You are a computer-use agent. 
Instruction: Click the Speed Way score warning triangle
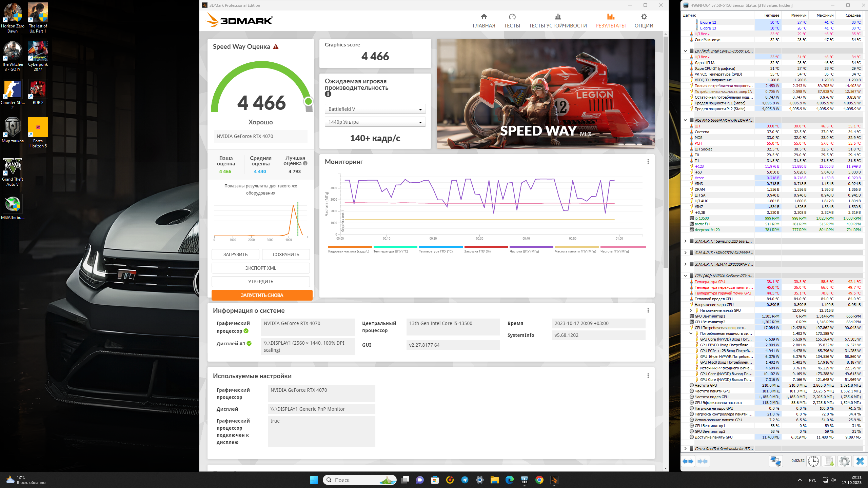276,47
